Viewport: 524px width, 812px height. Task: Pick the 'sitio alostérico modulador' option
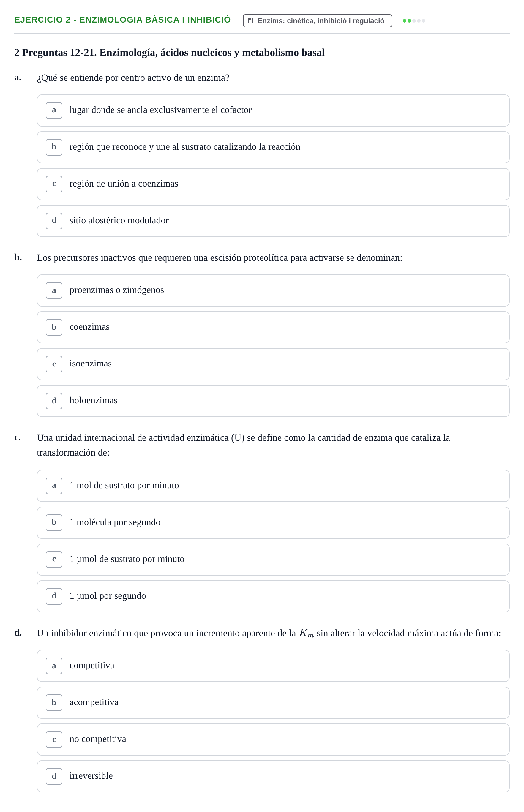pyautogui.click(x=273, y=221)
